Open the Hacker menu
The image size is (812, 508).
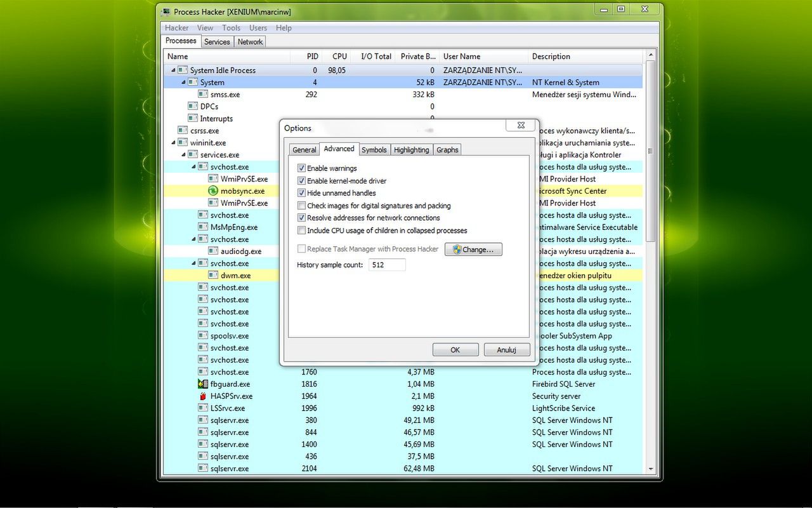(x=177, y=28)
